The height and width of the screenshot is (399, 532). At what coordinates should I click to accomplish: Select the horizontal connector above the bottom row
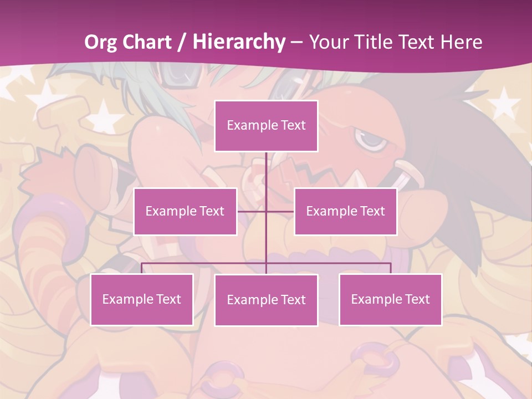click(267, 263)
